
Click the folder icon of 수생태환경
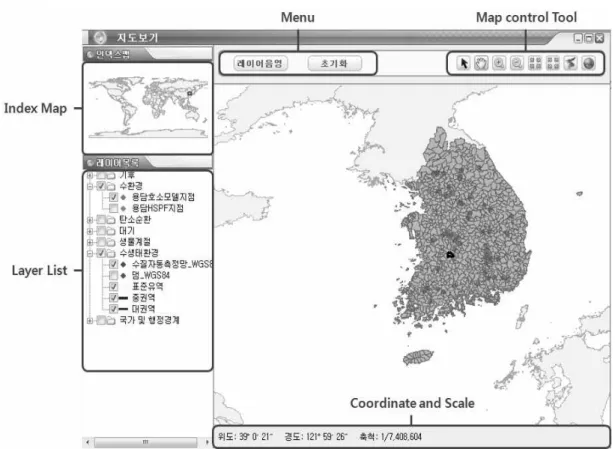click(111, 253)
